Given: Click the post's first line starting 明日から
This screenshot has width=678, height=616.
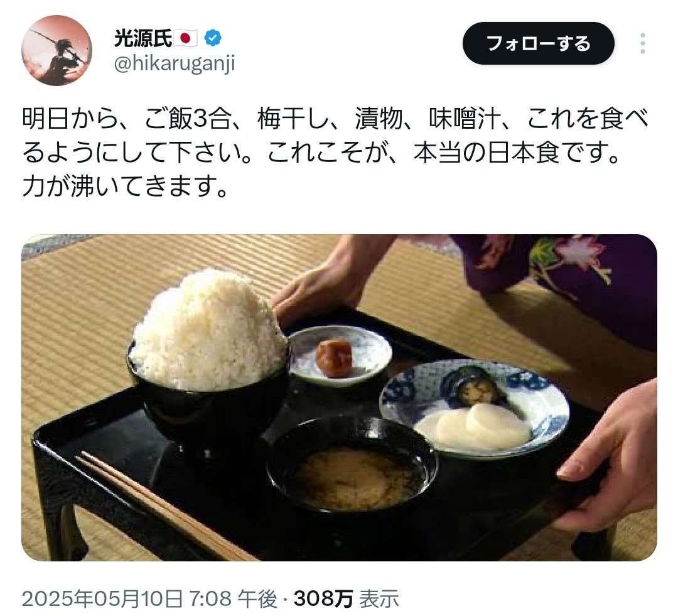Looking at the screenshot, I should (x=335, y=118).
